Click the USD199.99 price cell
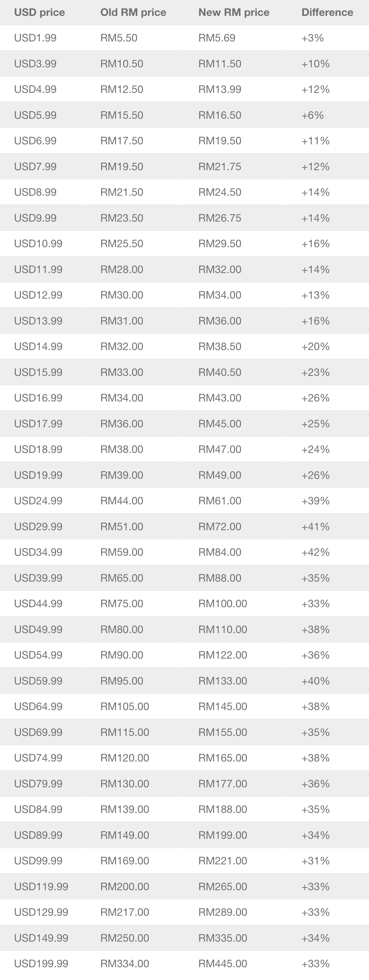The image size is (369, 980). pyautogui.click(x=41, y=963)
